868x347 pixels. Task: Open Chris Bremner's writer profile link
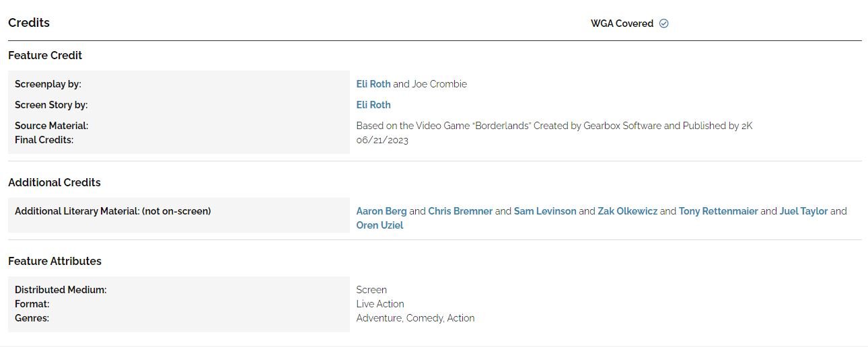(460, 211)
